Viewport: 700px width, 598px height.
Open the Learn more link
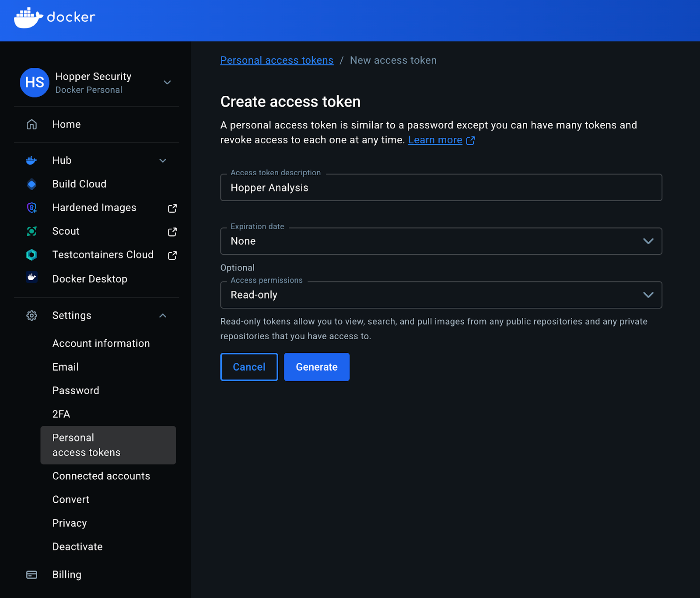(x=435, y=140)
